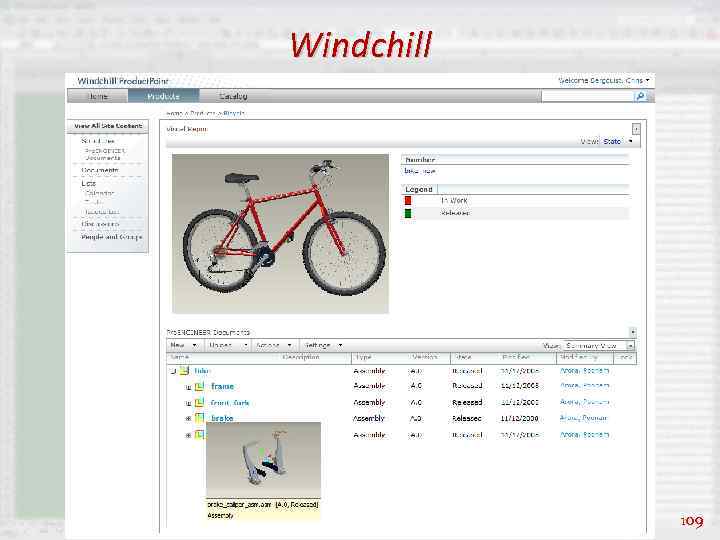720x540 pixels.
Task: Click the brake caliper preview thumbnail
Action: pyautogui.click(x=263, y=460)
